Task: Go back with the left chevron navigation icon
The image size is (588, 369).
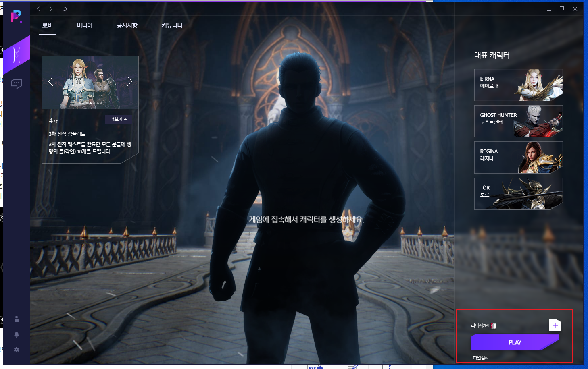Action: (38, 9)
